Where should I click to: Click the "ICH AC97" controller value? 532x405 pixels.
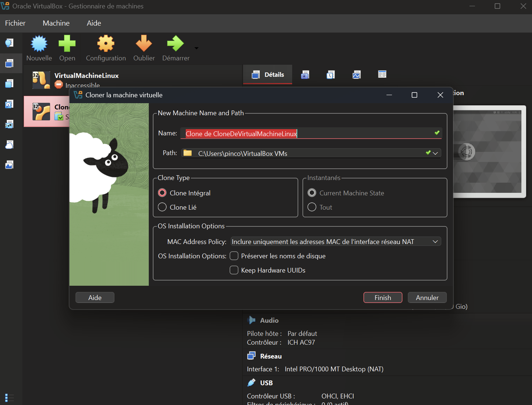(301, 342)
